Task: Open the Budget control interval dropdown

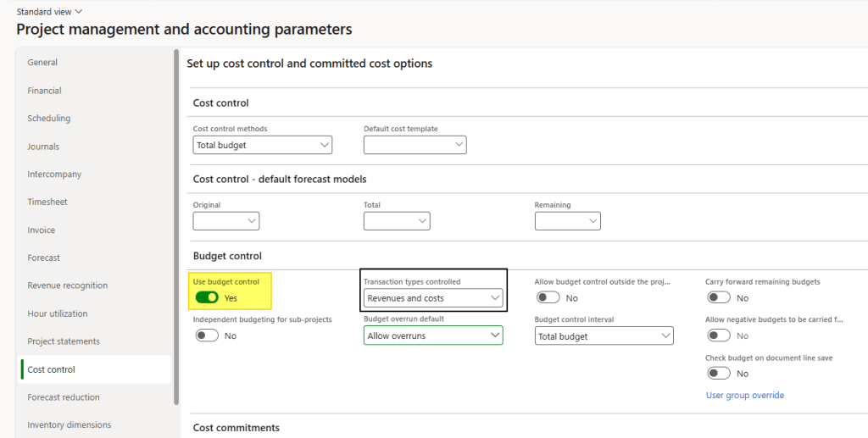Action: (604, 336)
